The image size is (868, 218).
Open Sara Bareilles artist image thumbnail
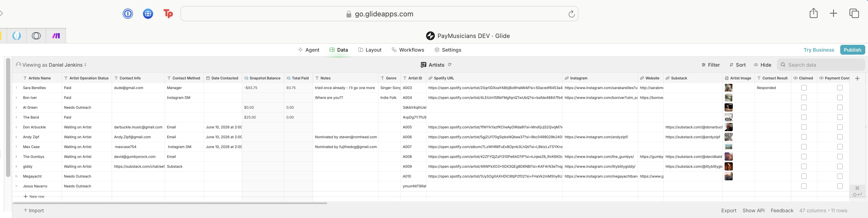tap(728, 88)
